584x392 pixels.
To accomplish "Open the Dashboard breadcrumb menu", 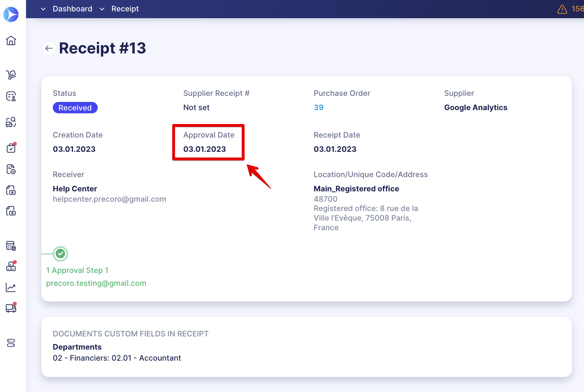I will [72, 9].
